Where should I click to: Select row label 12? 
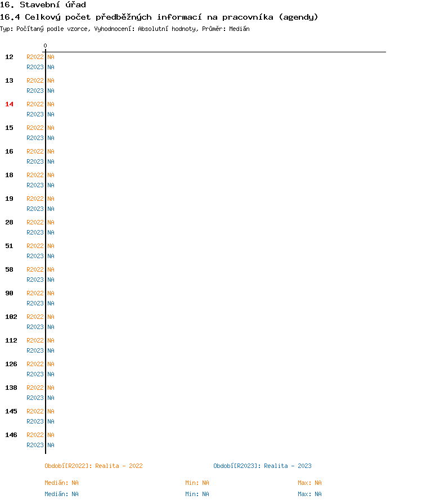click(10, 57)
